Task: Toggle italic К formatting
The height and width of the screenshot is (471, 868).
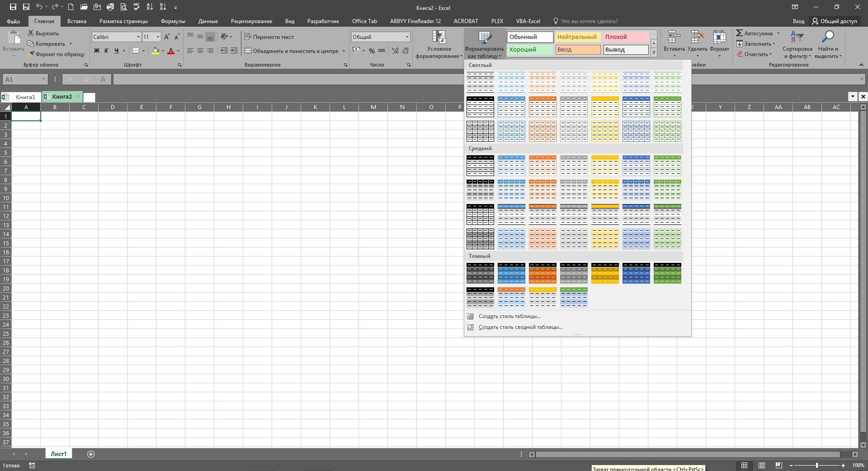Action: 106,51
